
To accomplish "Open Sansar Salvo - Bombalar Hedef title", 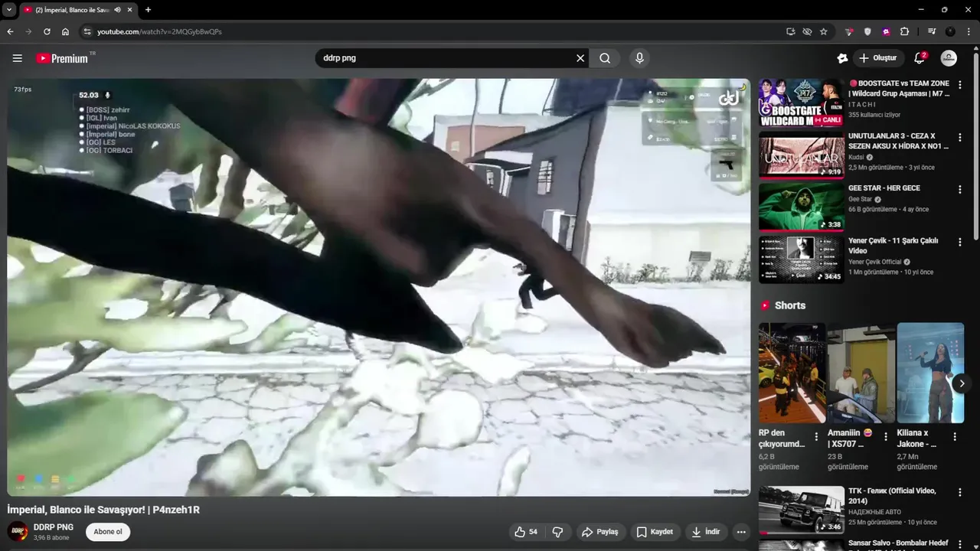I will coord(898,543).
